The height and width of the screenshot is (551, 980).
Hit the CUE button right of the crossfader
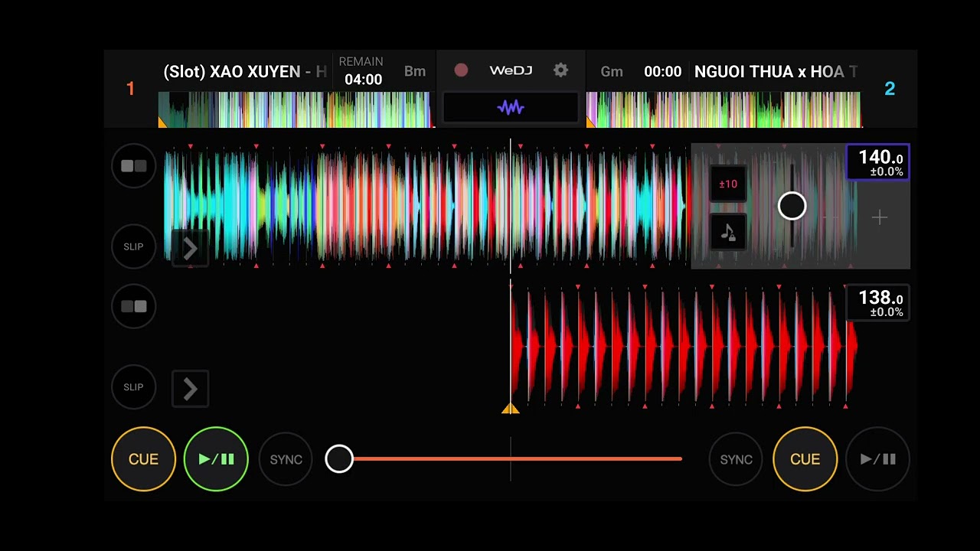[x=805, y=459]
